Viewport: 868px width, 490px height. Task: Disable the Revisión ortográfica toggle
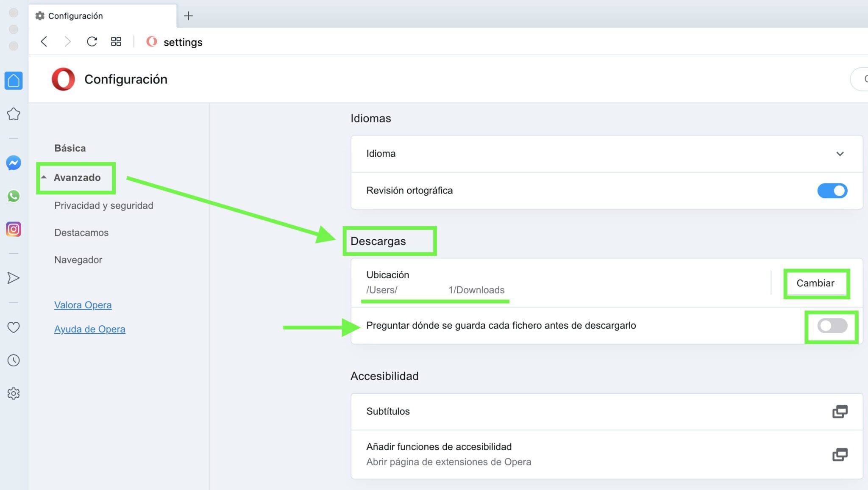pyautogui.click(x=832, y=191)
